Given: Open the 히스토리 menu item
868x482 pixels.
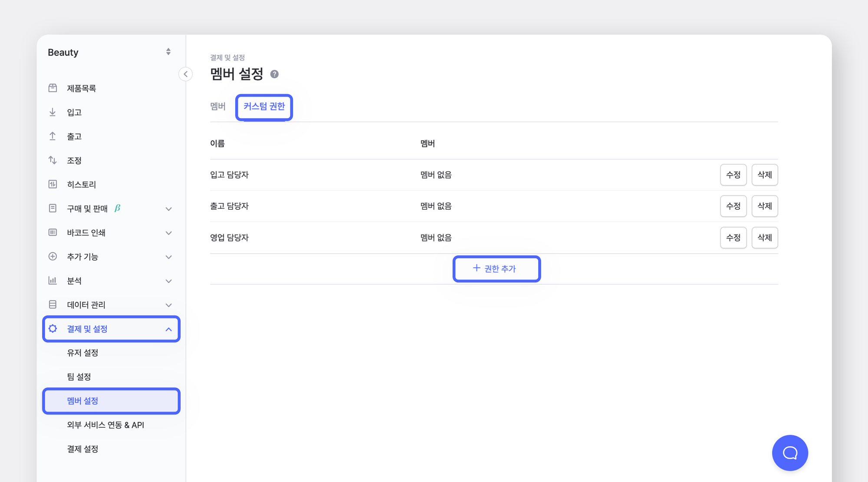Looking at the screenshot, I should click(x=112, y=184).
